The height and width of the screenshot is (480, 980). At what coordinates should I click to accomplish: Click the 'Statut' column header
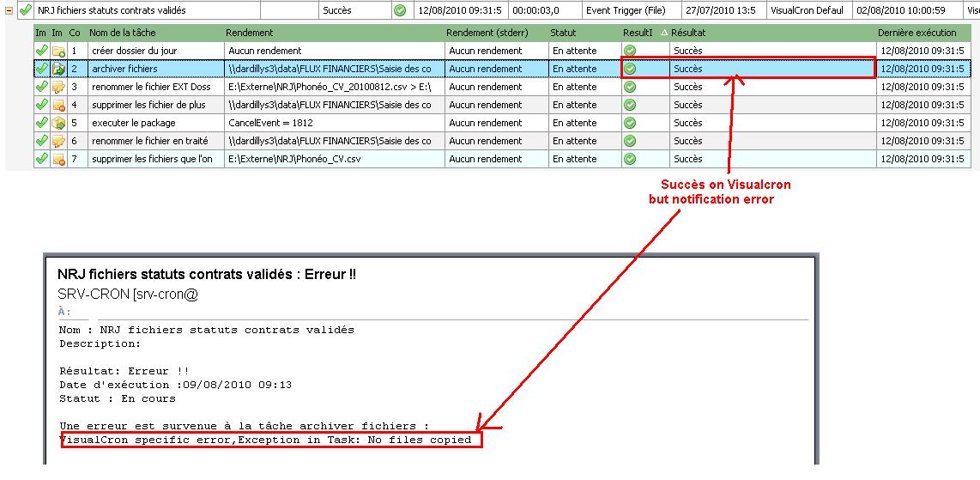coord(563,33)
